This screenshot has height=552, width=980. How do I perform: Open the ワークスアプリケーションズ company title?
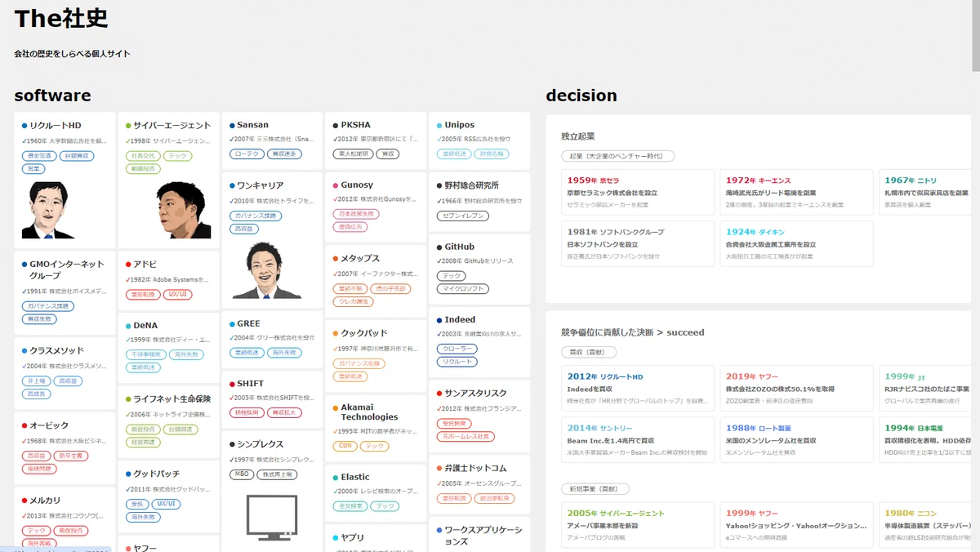point(483,536)
